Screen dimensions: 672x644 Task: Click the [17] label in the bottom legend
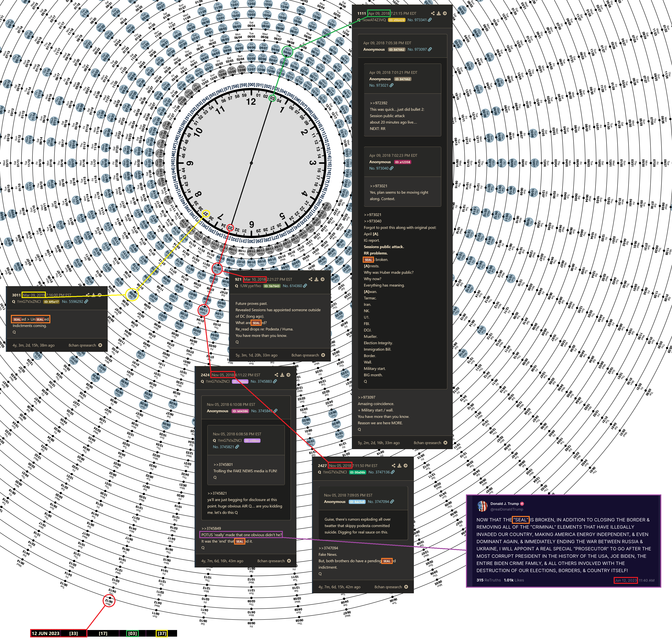coord(103,633)
